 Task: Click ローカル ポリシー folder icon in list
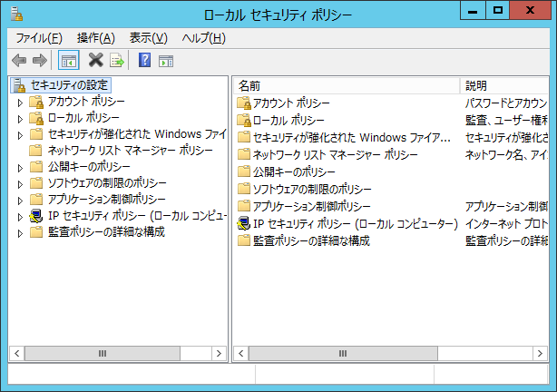244,120
